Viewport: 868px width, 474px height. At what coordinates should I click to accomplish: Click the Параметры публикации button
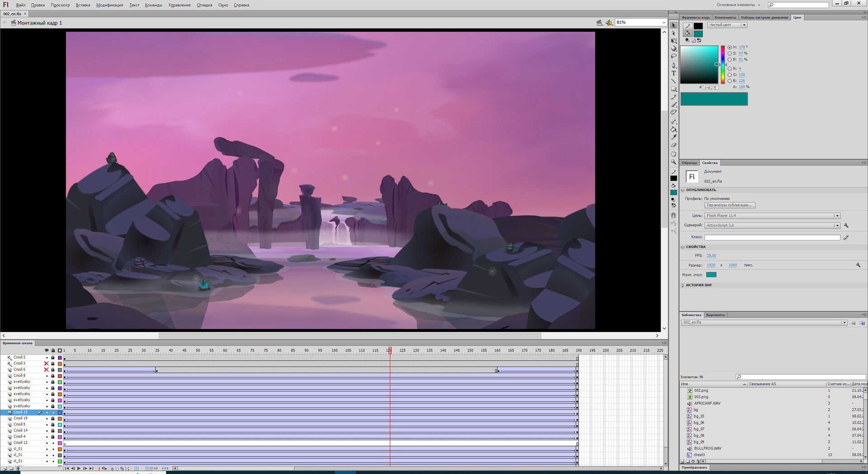pos(730,206)
